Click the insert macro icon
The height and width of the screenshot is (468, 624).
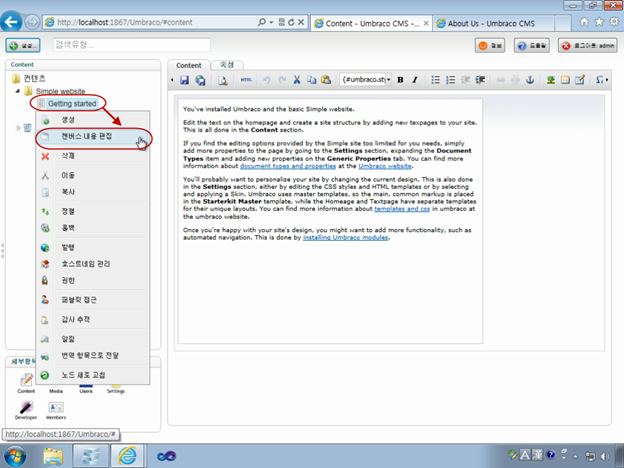pyautogui.click(x=565, y=80)
